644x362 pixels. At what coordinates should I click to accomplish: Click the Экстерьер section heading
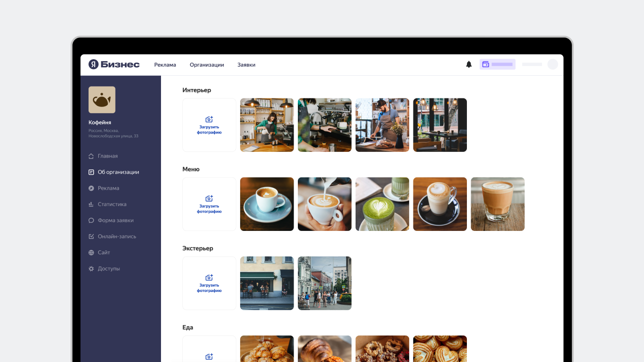(x=198, y=248)
